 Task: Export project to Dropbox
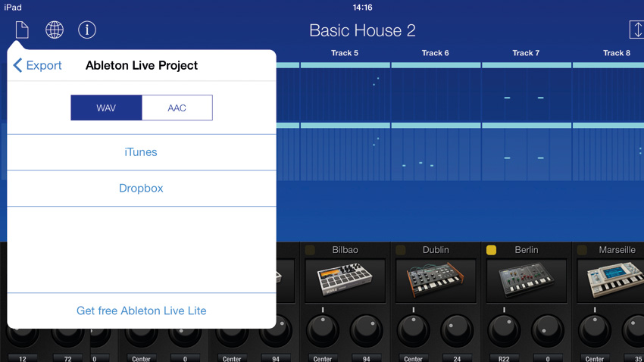tap(141, 189)
